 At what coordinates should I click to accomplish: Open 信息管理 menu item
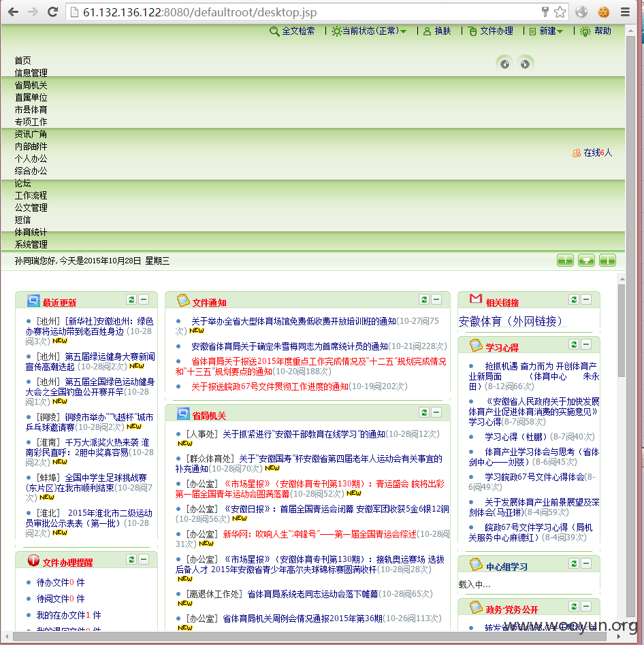[31, 73]
